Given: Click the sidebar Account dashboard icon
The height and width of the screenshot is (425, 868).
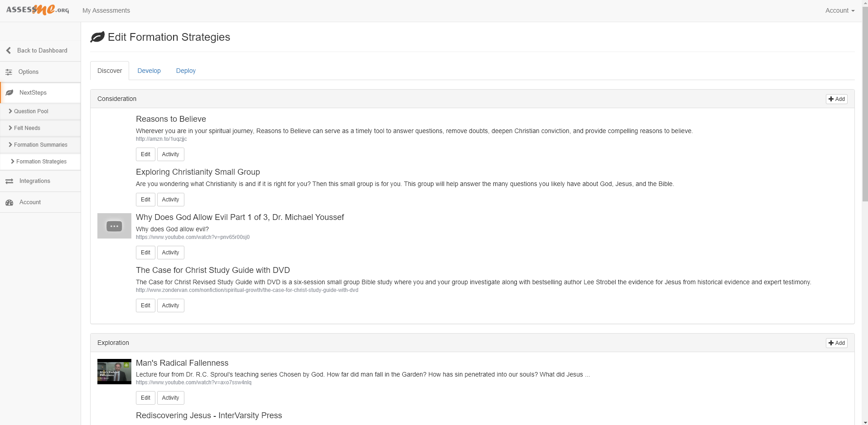Looking at the screenshot, I should pos(9,202).
